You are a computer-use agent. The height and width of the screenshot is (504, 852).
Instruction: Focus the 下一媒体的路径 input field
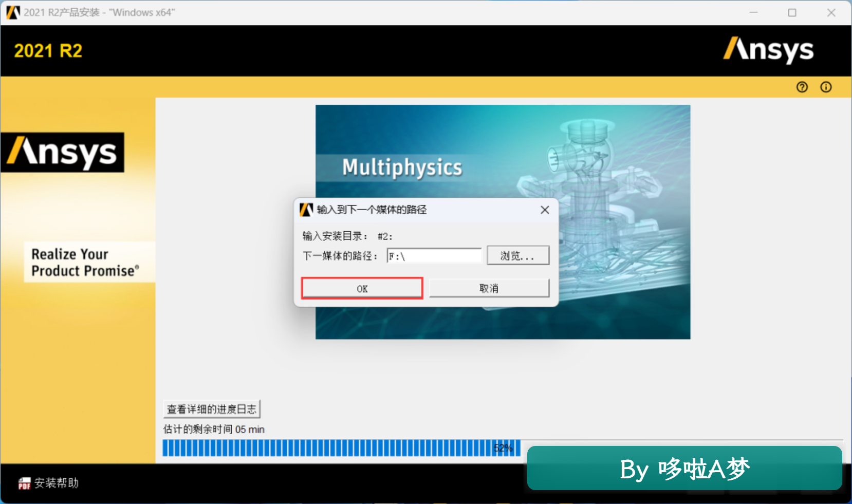click(x=434, y=256)
